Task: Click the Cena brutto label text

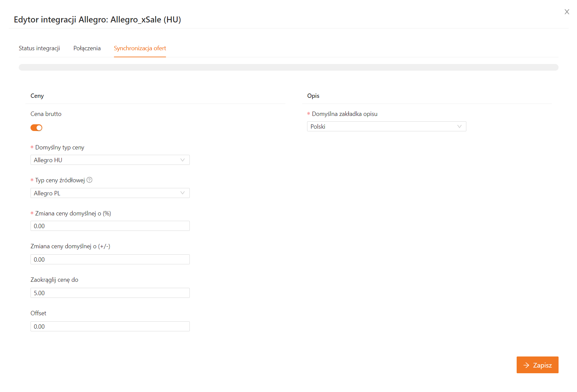Action: [46, 114]
